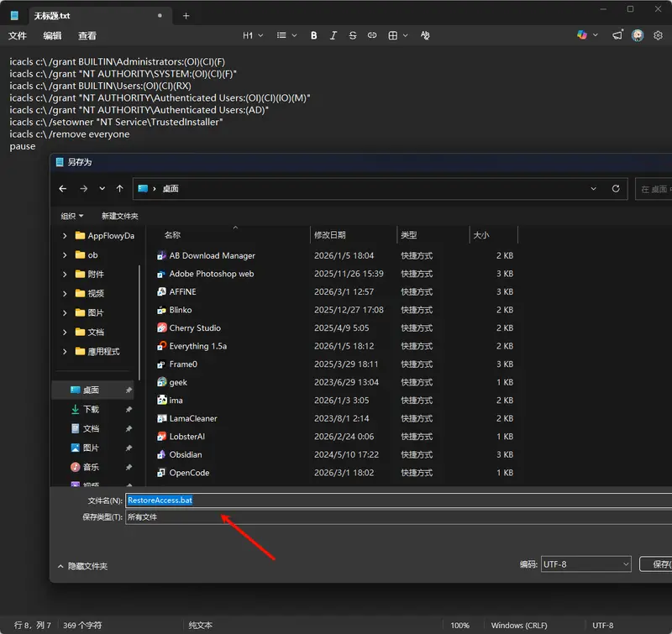Click the refresh button beside address bar
Viewport: 672px width, 634px height.
(616, 189)
